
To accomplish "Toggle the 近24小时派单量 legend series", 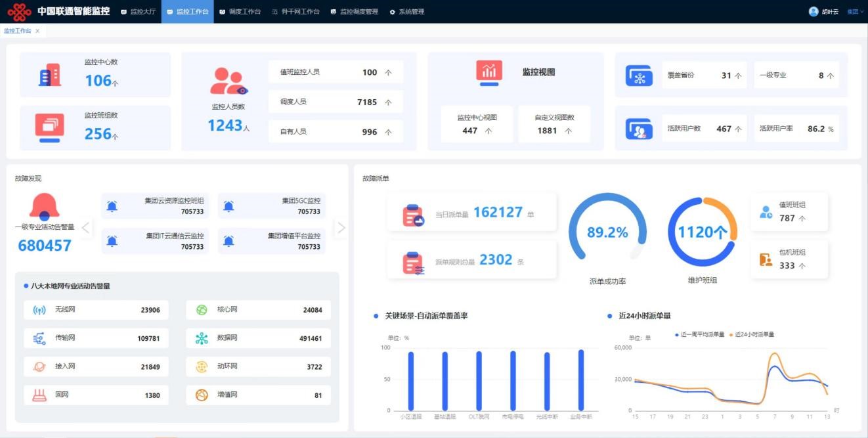I will click(752, 335).
